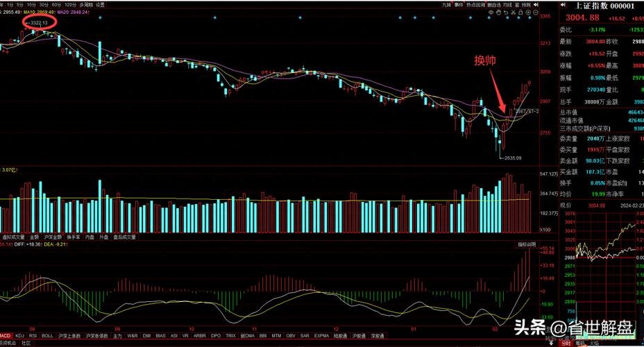This screenshot has width=644, height=347.
Task: Click the undo arrow icon in chart toolbar
Action: [x=507, y=12]
